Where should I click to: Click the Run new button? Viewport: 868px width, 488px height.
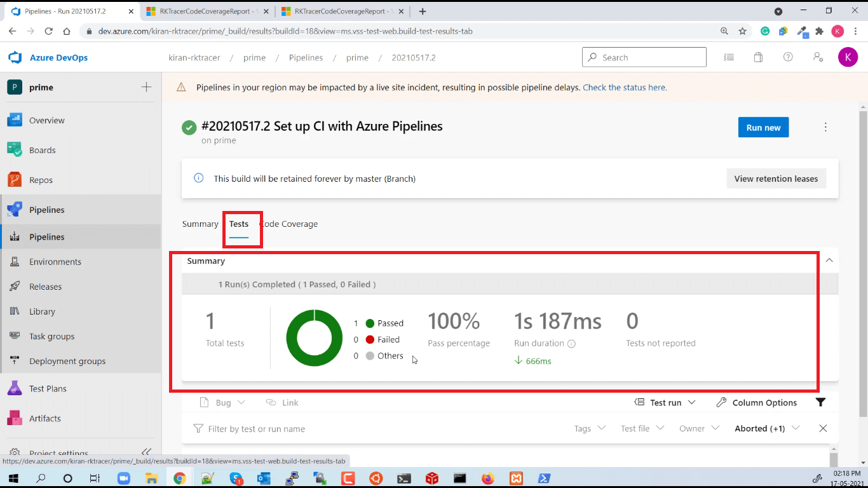[x=763, y=127]
